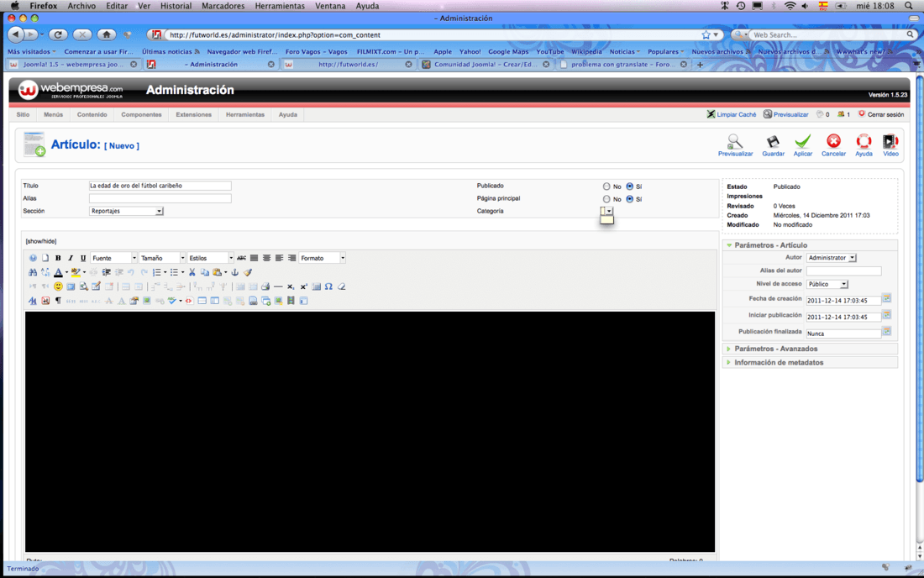
Task: Open the Iniciar publicación calendar picker
Action: point(886,315)
